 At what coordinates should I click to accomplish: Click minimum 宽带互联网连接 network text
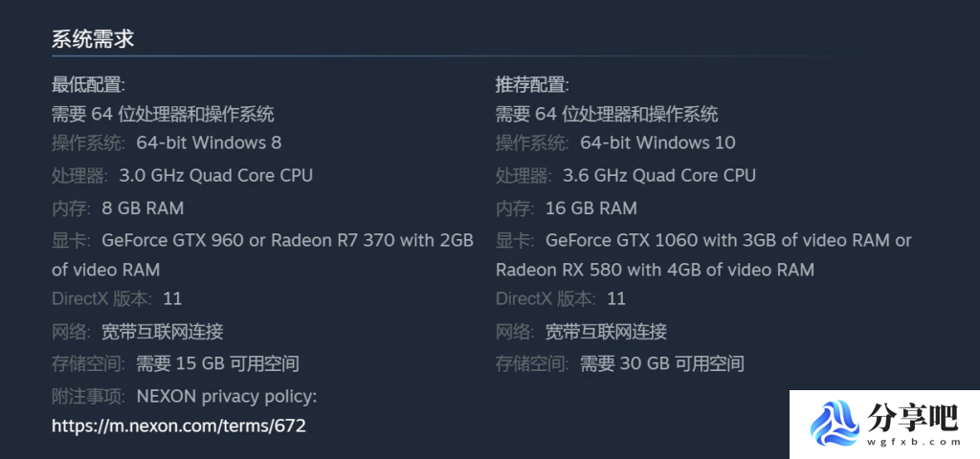point(163,331)
